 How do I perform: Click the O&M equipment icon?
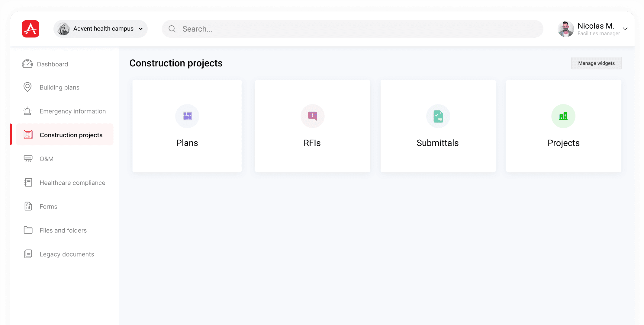(28, 159)
